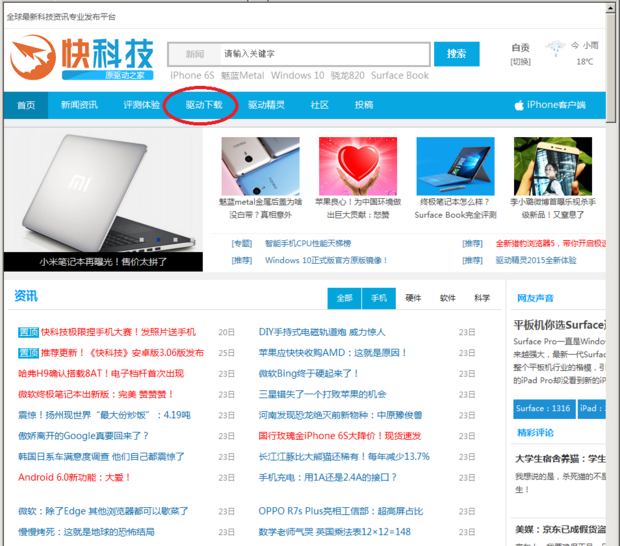Select the 全部 news tab

(x=344, y=298)
